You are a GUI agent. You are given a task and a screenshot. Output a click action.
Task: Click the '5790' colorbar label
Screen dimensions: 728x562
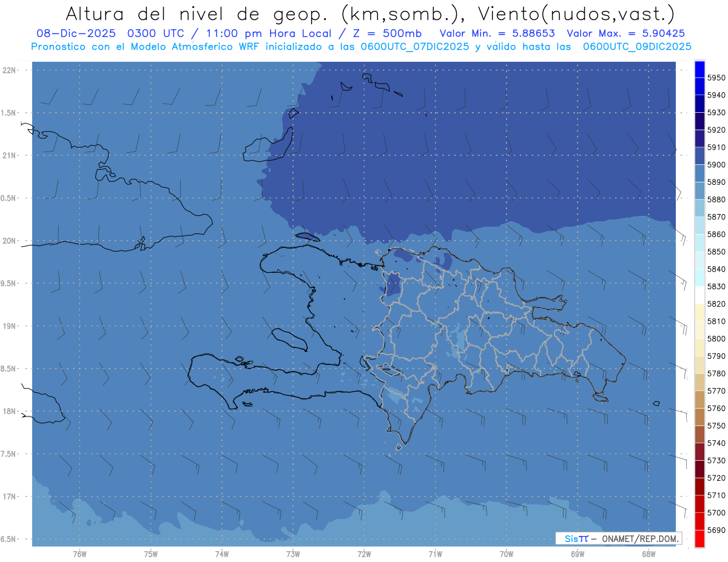point(716,356)
